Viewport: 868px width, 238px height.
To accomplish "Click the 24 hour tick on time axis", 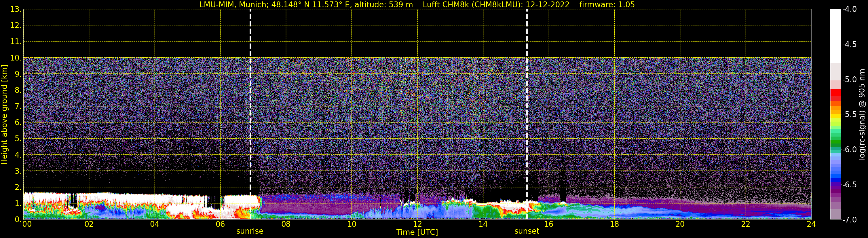I will 811,224.
